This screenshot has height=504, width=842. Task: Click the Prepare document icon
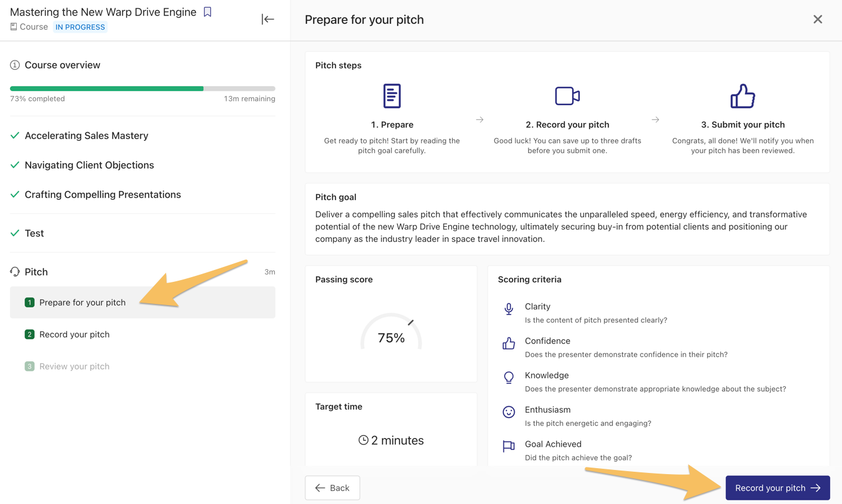tap(392, 96)
